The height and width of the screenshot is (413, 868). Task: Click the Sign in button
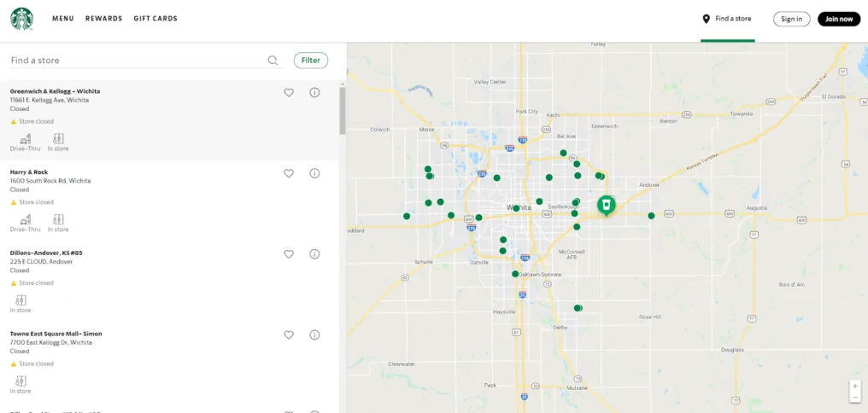(x=791, y=19)
